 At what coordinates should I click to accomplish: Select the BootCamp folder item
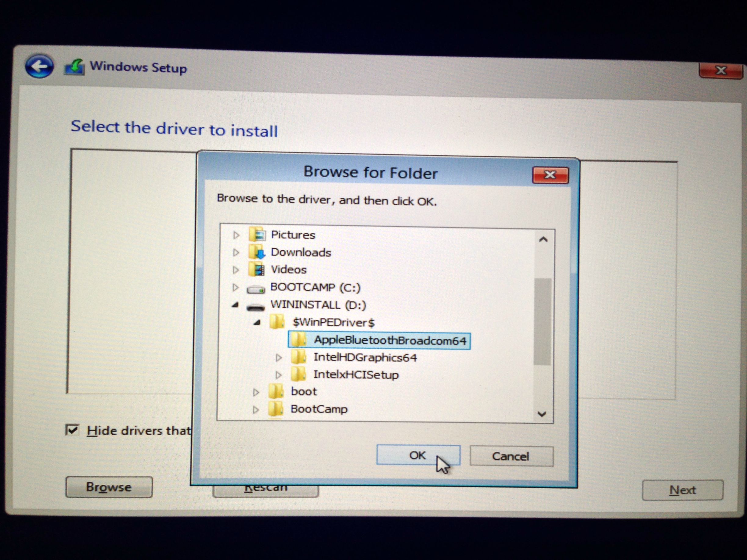point(319,409)
